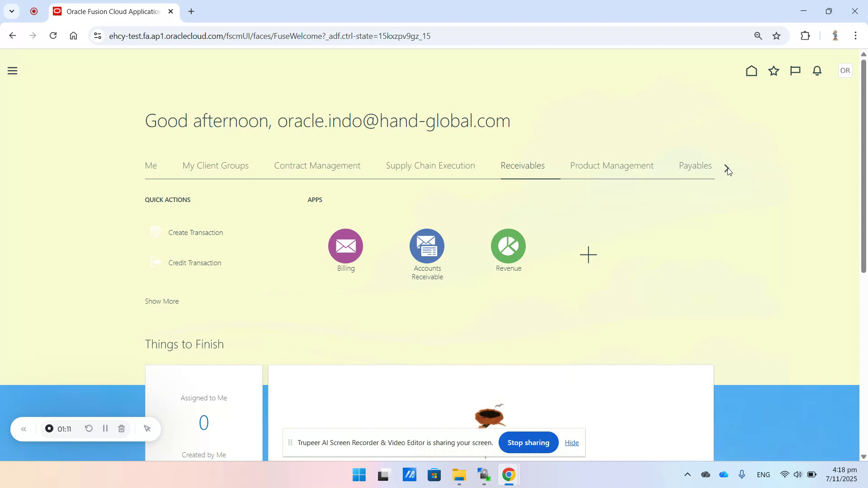Open the OR user profile menu

tap(844, 70)
